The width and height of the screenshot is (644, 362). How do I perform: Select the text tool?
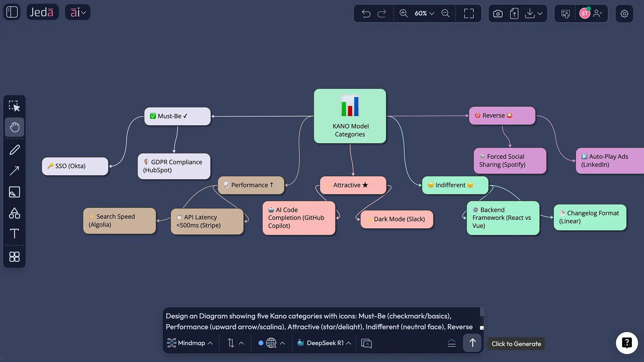(14, 234)
